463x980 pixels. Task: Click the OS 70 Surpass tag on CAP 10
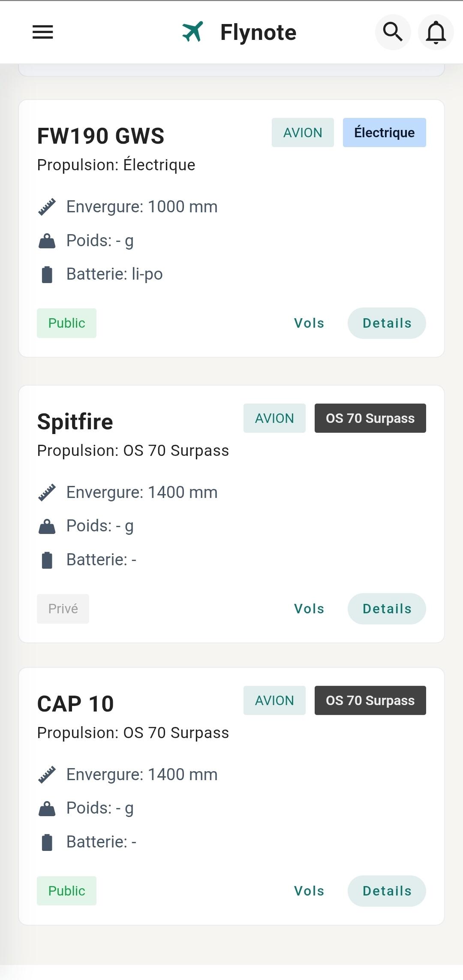[370, 700]
